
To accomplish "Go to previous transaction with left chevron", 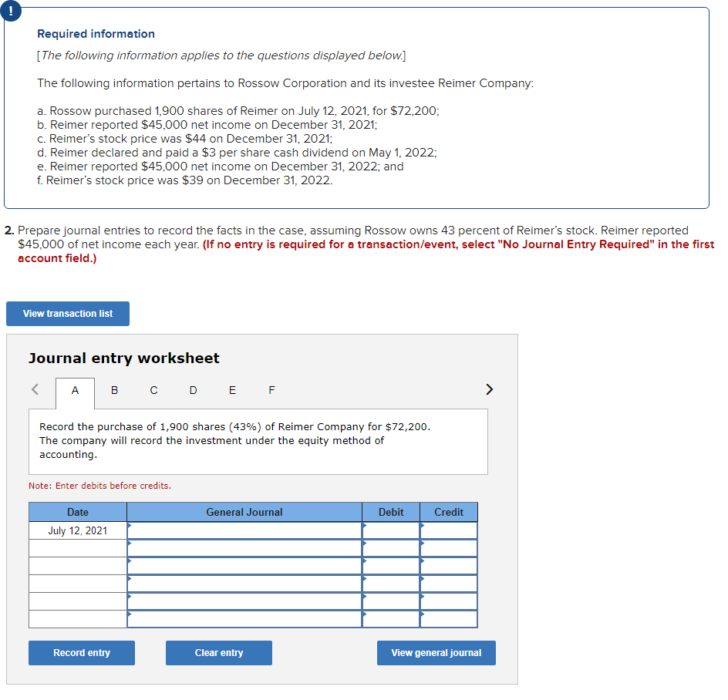I will click(x=35, y=389).
